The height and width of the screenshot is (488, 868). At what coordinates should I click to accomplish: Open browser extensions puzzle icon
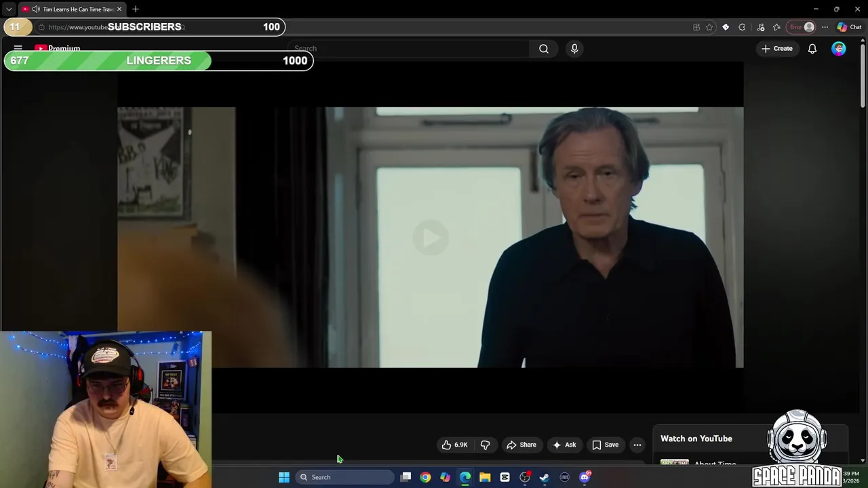(x=742, y=27)
